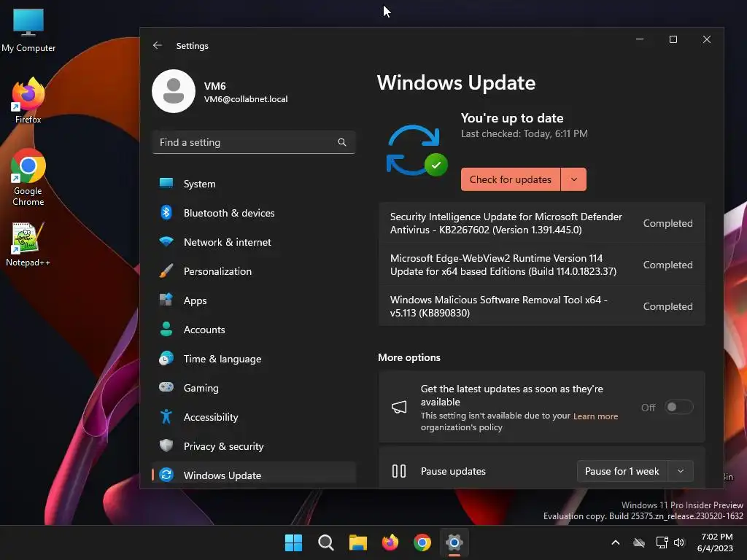Click the search magnifier in Find a setting

pos(342,142)
